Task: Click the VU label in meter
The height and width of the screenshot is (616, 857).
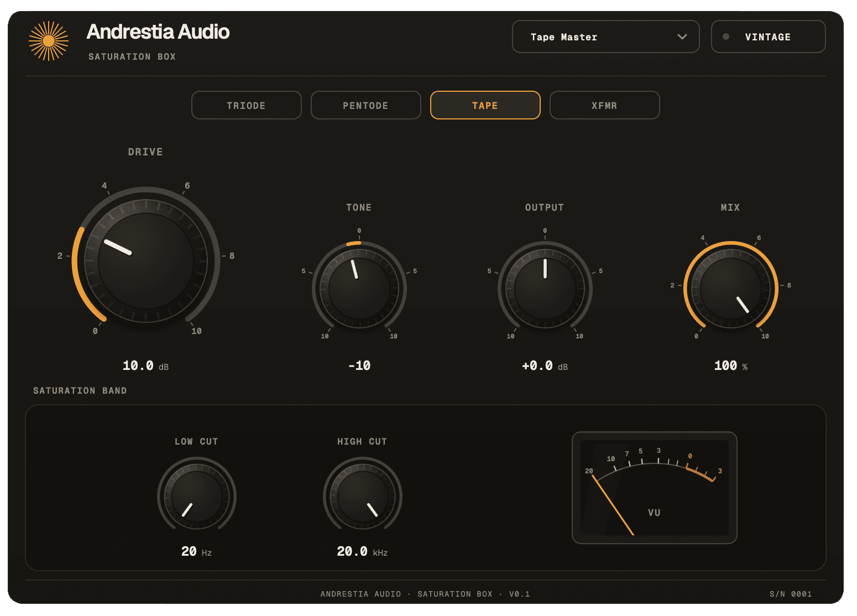Action: [654, 513]
